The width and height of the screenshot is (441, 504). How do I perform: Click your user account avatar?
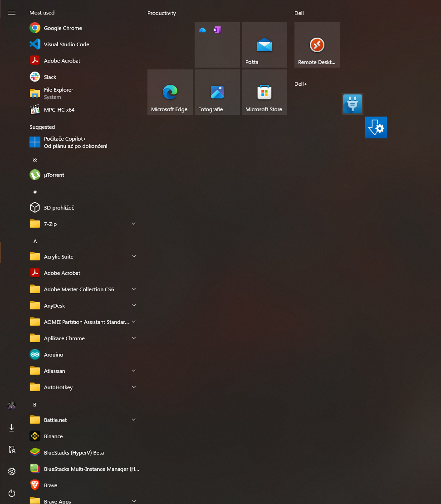click(11, 405)
